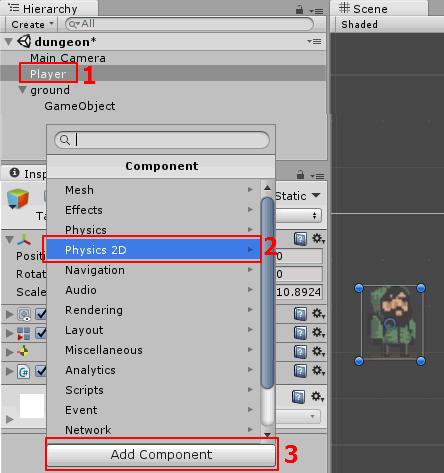Open help for the Transform component
Viewport: 444px width, 473px height.
[x=300, y=239]
